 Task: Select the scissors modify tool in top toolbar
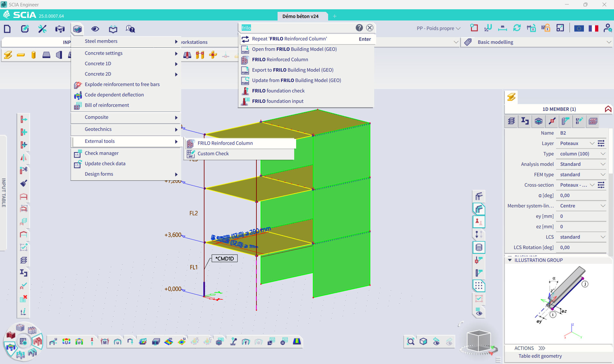click(42, 28)
